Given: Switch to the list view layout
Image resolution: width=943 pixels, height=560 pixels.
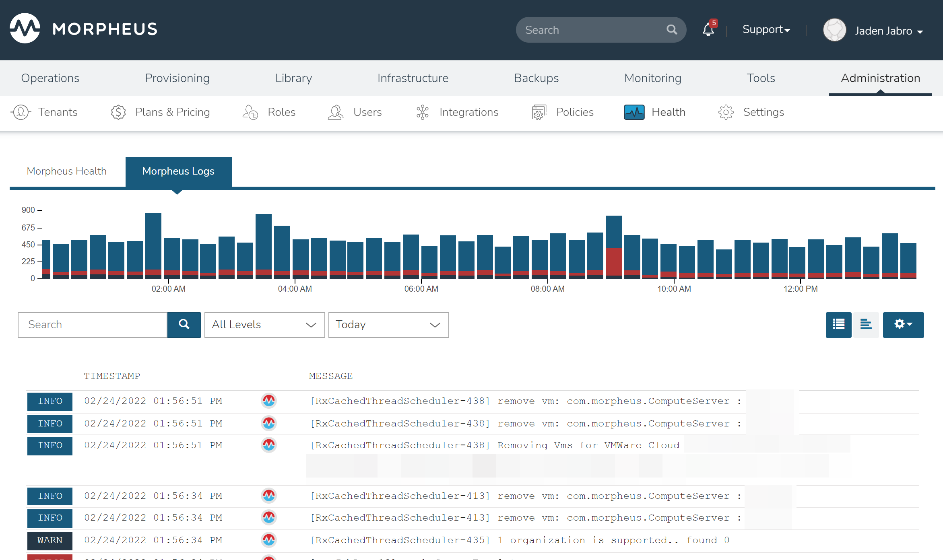Looking at the screenshot, I should (838, 325).
